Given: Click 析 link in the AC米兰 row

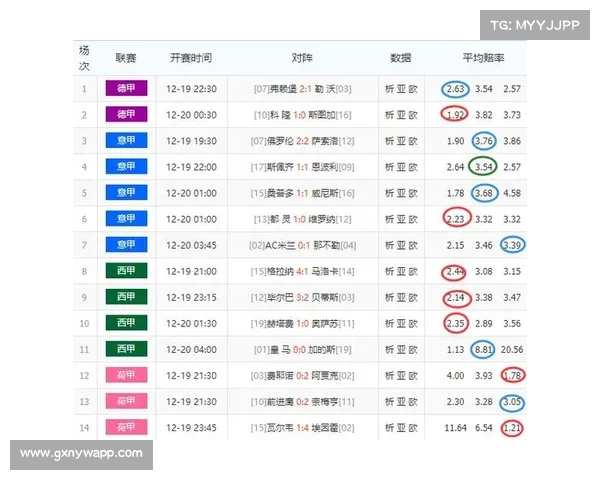Looking at the screenshot, I should [x=389, y=245].
